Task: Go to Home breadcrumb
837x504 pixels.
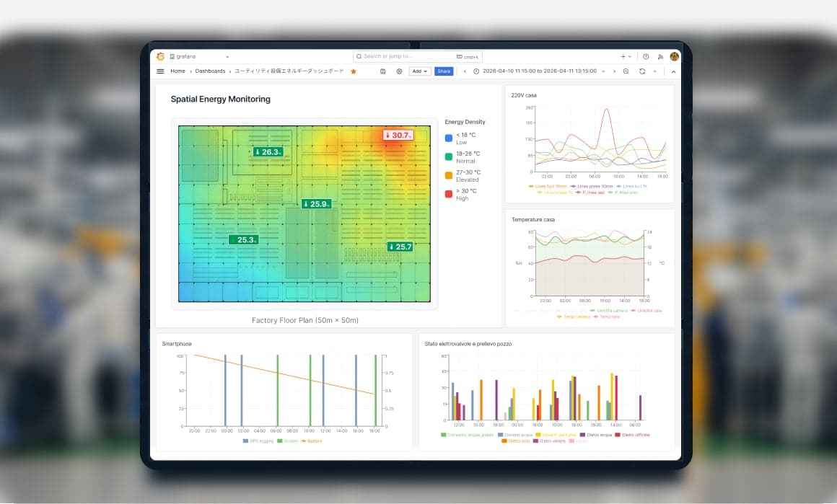Action: [x=178, y=71]
